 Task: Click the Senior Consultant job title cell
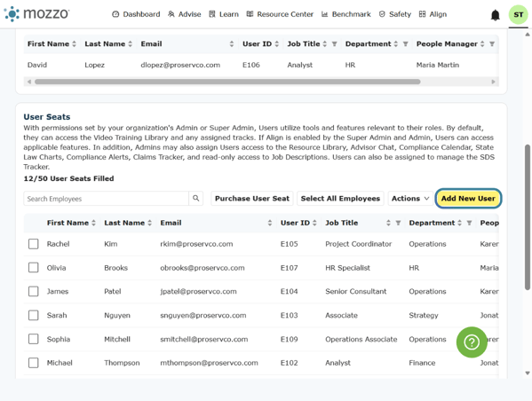tap(355, 291)
